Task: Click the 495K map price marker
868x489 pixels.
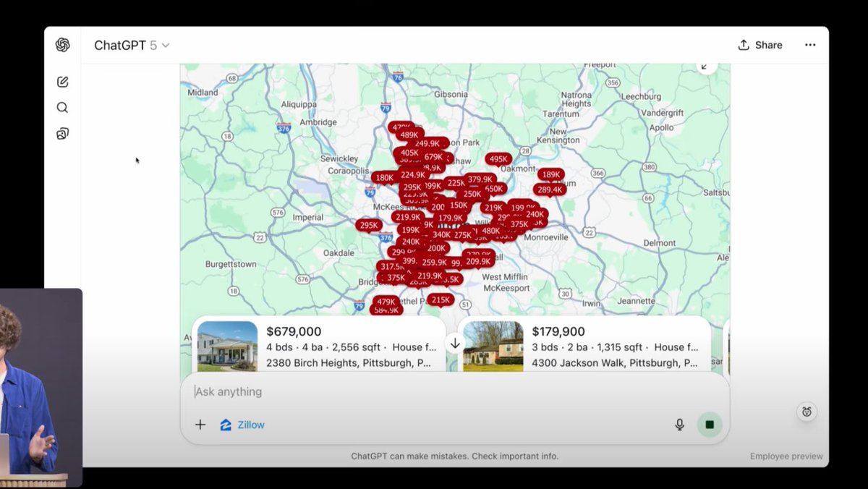Action: 498,160
